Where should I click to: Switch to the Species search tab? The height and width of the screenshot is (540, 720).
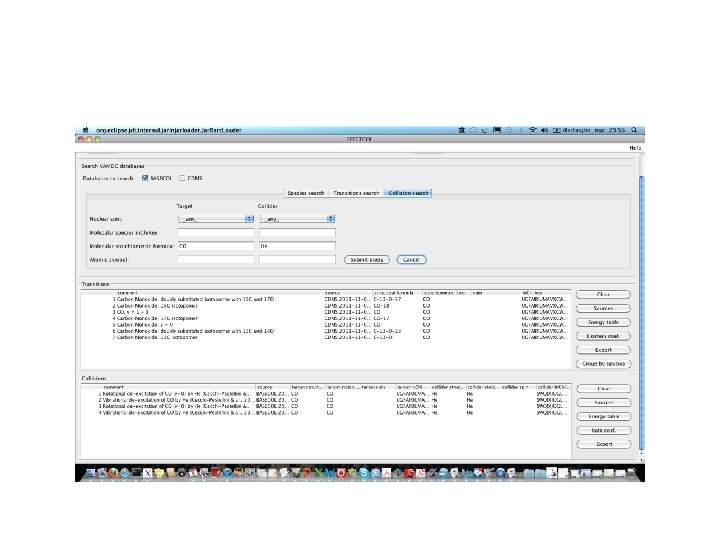306,193
